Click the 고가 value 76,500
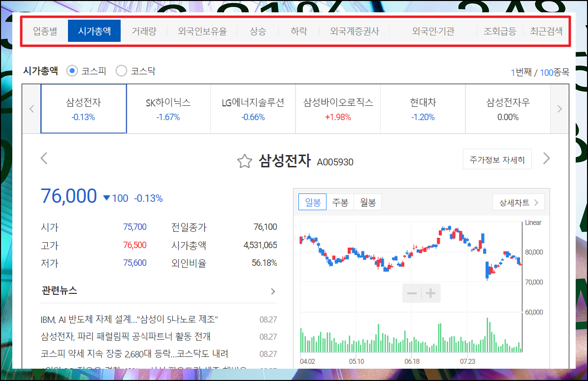The width and height of the screenshot is (588, 381). pos(135,245)
